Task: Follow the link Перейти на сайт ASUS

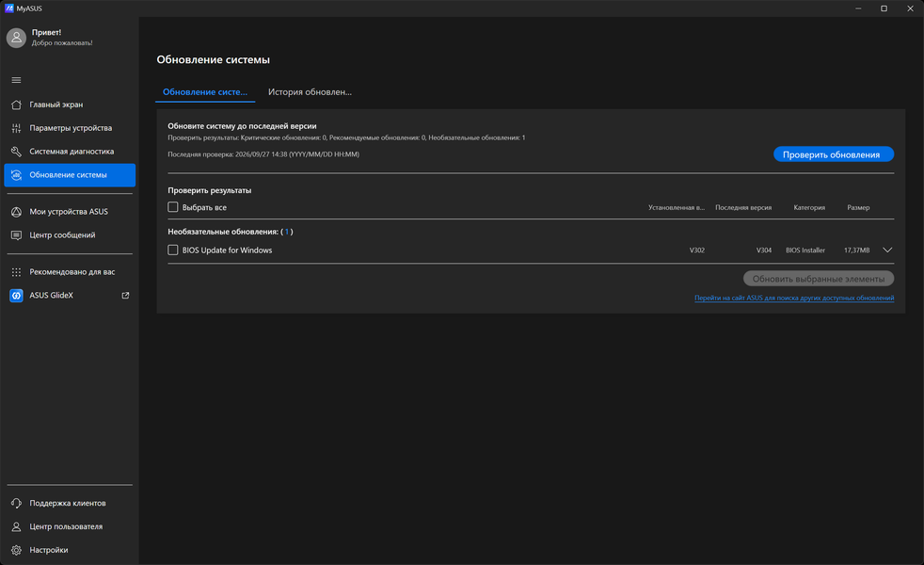Action: pyautogui.click(x=794, y=298)
